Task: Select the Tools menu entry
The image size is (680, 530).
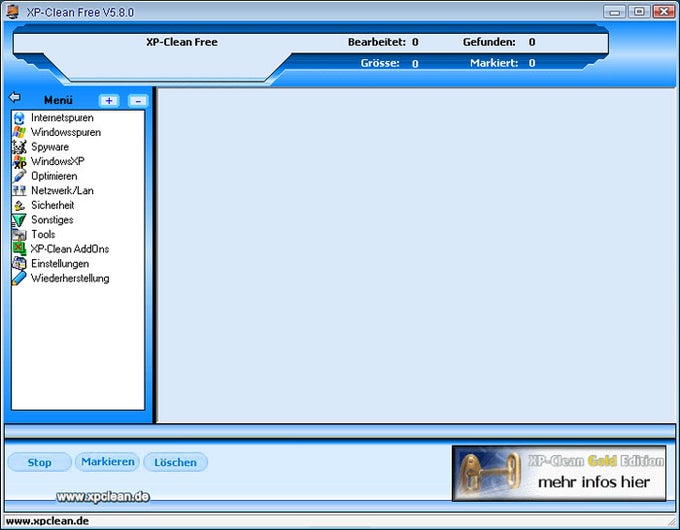Action: (x=43, y=235)
